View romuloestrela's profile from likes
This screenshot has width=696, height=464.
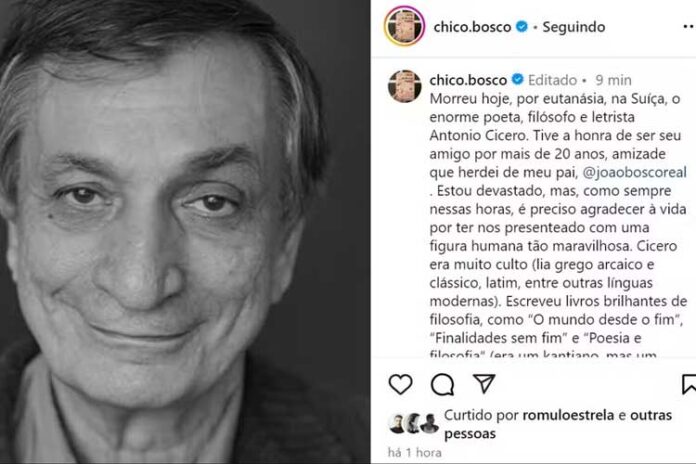click(568, 415)
